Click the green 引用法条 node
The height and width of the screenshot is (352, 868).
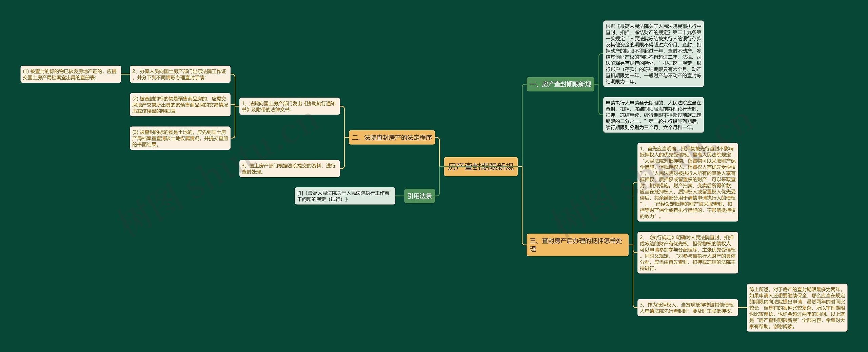coord(419,196)
